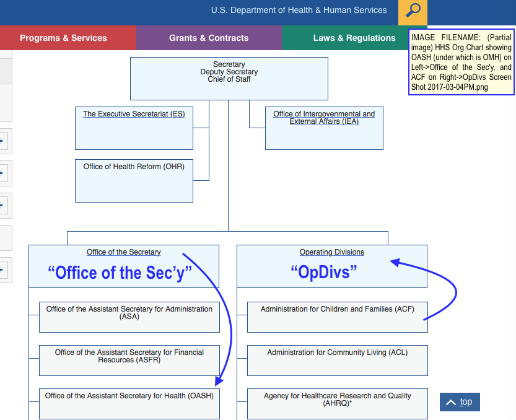
Task: Select the Laws & Regulations tab
Action: (354, 38)
